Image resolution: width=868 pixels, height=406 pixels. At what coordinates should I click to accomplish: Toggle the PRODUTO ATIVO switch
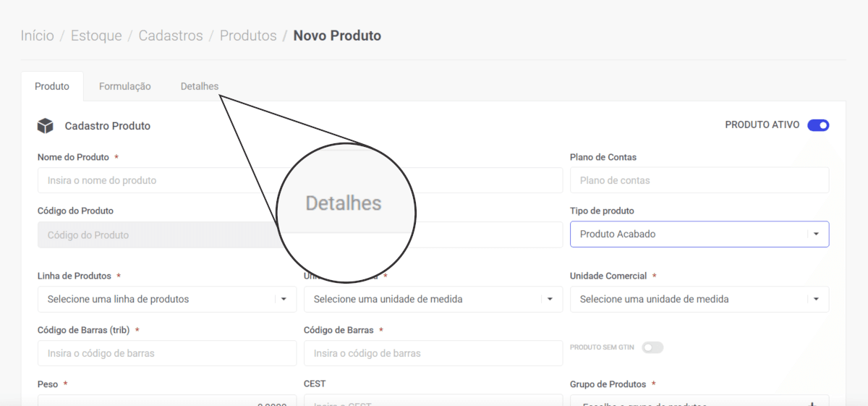coord(818,125)
